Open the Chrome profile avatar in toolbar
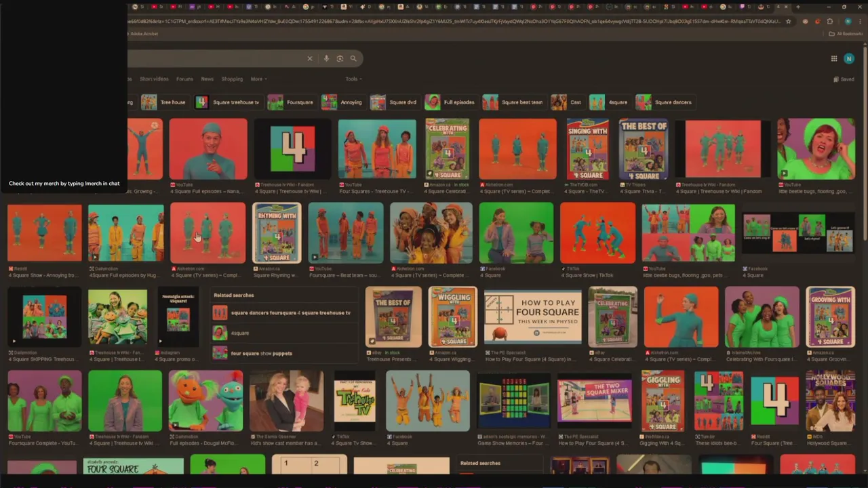The height and width of the screenshot is (488, 868). pyautogui.click(x=848, y=21)
